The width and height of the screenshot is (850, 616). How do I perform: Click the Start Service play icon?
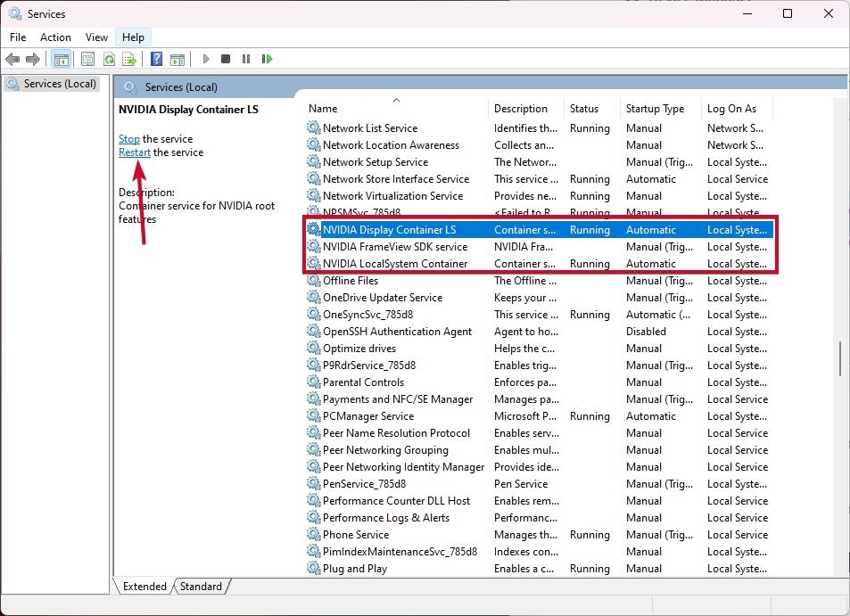pos(205,59)
